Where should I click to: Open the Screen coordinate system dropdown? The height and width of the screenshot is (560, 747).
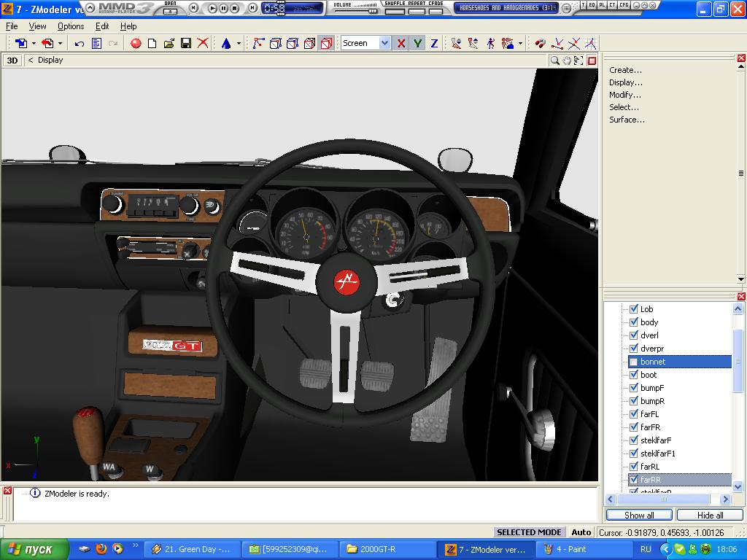[x=384, y=44]
